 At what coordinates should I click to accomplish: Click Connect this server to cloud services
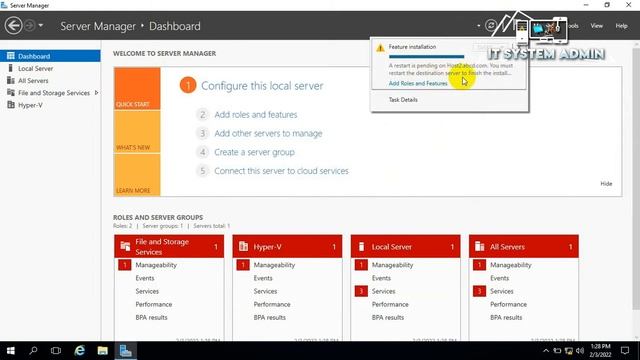click(281, 171)
